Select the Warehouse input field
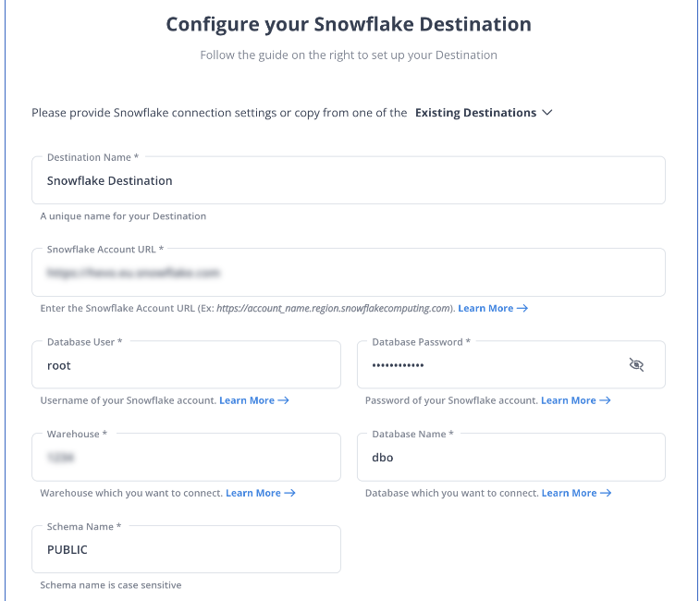The height and width of the screenshot is (601, 700). (186, 458)
